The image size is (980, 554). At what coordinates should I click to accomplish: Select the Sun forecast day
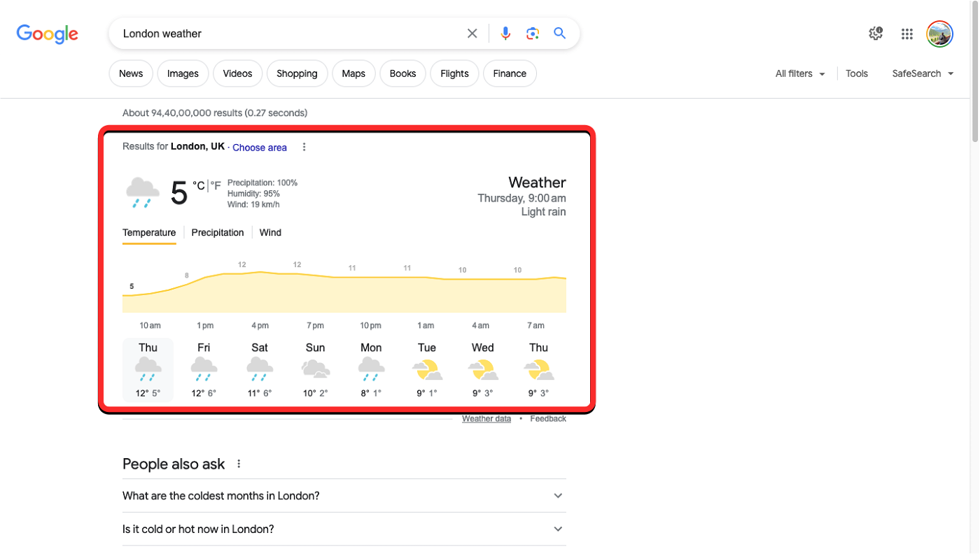(x=316, y=370)
